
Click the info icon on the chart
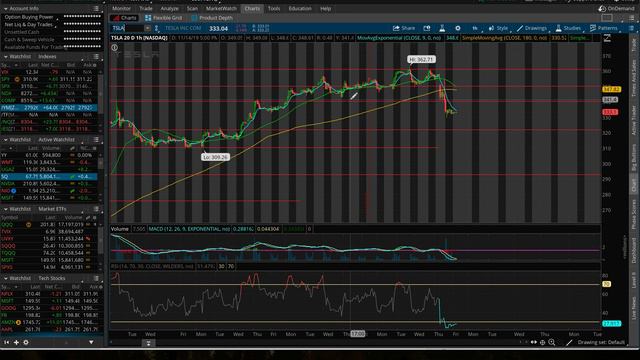[115, 48]
